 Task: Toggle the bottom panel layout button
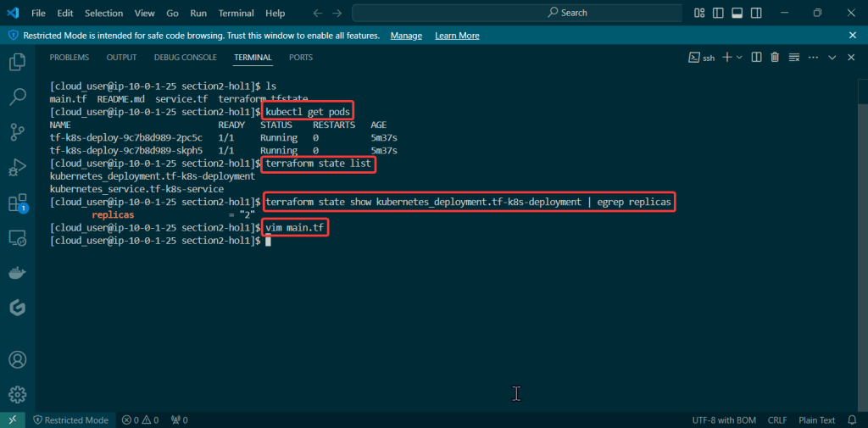(737, 13)
